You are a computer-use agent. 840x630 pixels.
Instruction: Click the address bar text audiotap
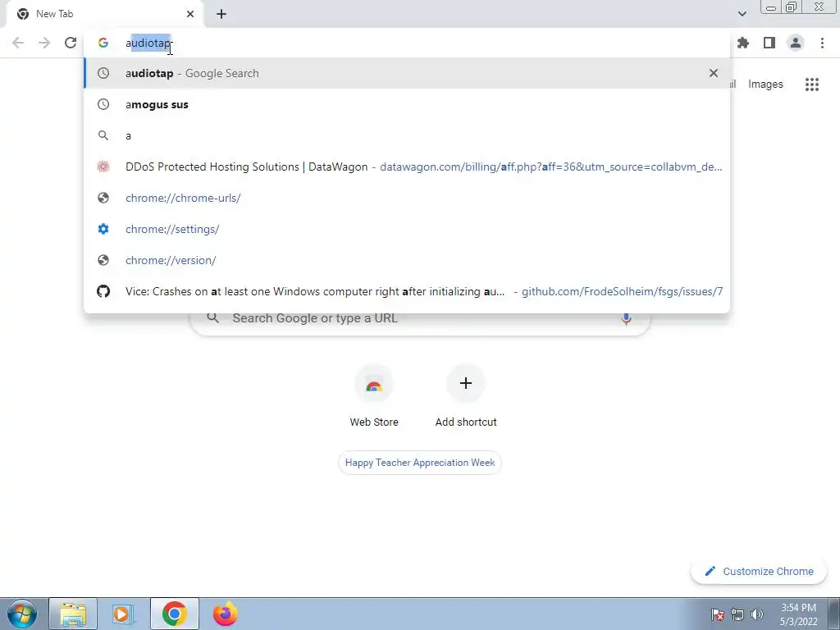148,43
